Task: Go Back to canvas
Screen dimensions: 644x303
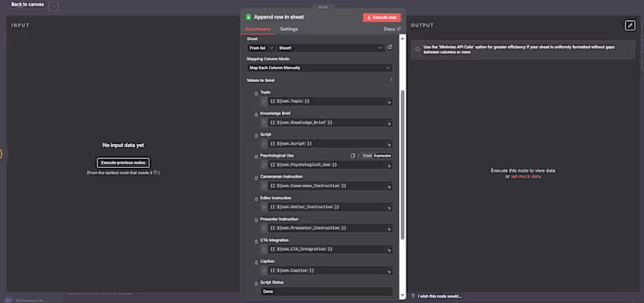Action: (x=27, y=5)
